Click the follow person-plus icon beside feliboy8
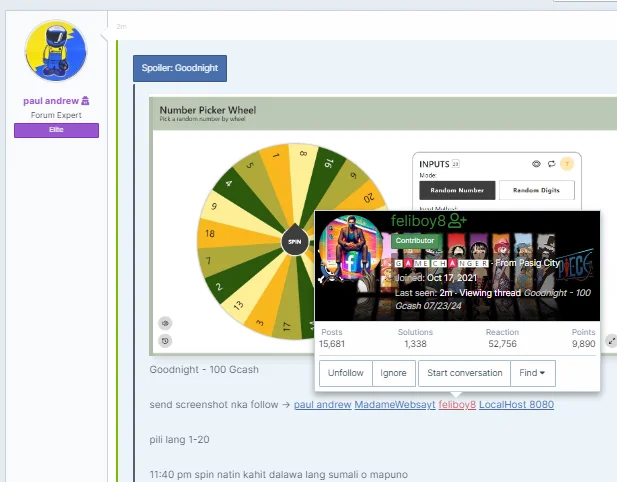 coord(458,220)
